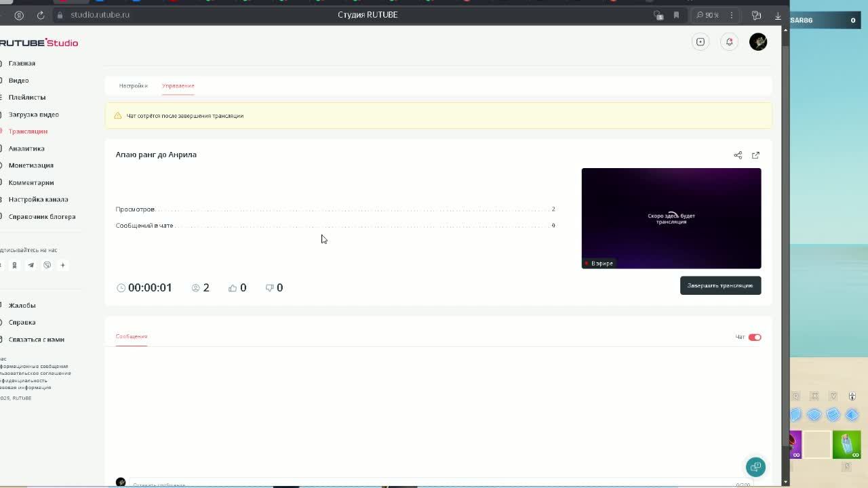This screenshot has height=488, width=868.
Task: Open the Odnoklassniki social link
Action: pyautogui.click(x=14, y=265)
